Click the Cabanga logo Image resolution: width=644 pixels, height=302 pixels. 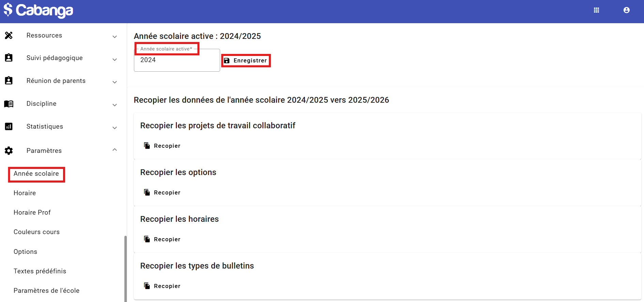39,11
